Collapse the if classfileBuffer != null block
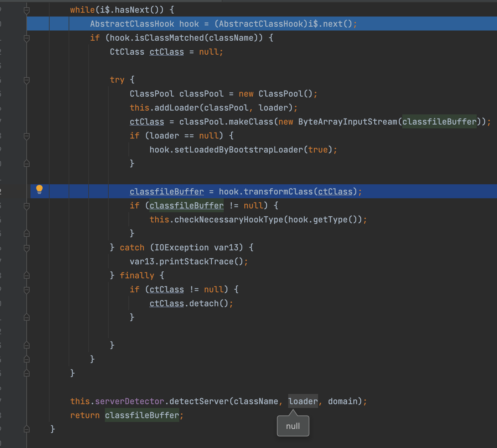Screen dimensions: 497x448 pos(27,206)
